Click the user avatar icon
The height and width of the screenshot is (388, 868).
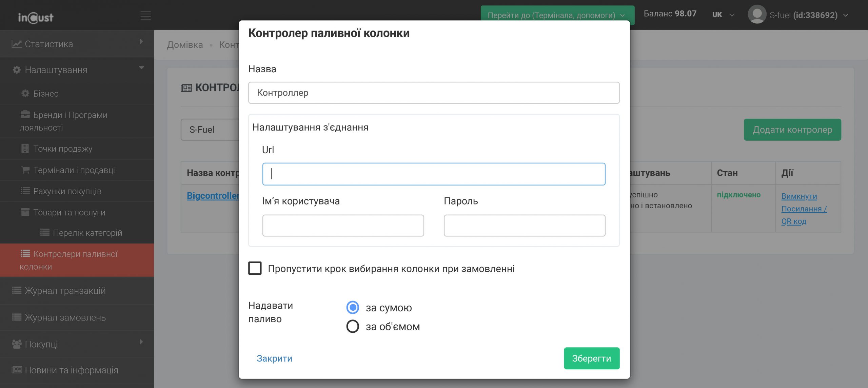click(757, 15)
